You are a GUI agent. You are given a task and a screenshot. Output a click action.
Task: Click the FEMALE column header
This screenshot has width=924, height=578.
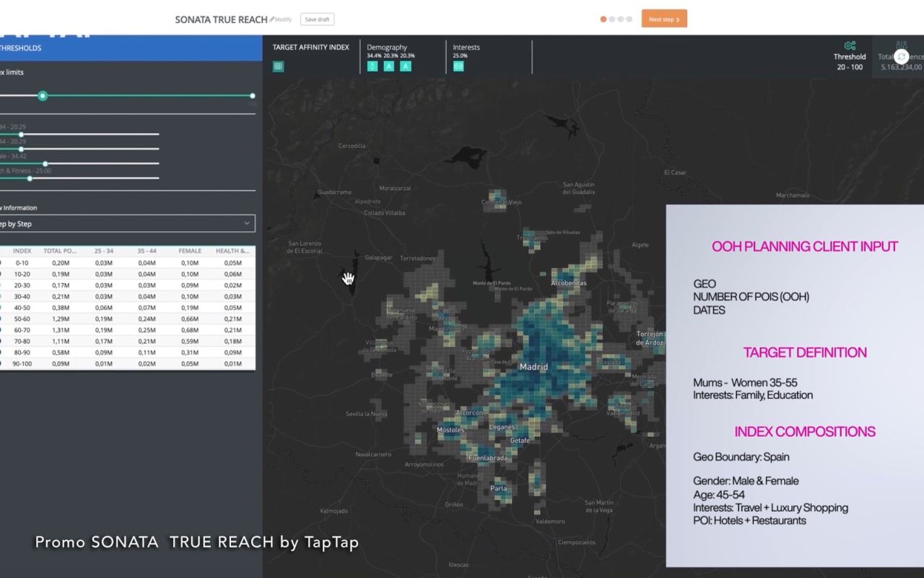[191, 251]
